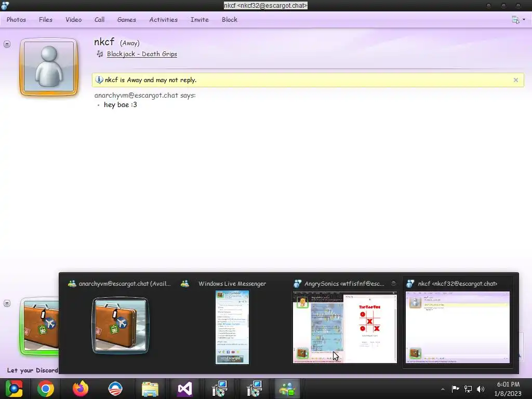The height and width of the screenshot is (399, 532).
Task: Open the Photos menu item
Action: [16, 20]
